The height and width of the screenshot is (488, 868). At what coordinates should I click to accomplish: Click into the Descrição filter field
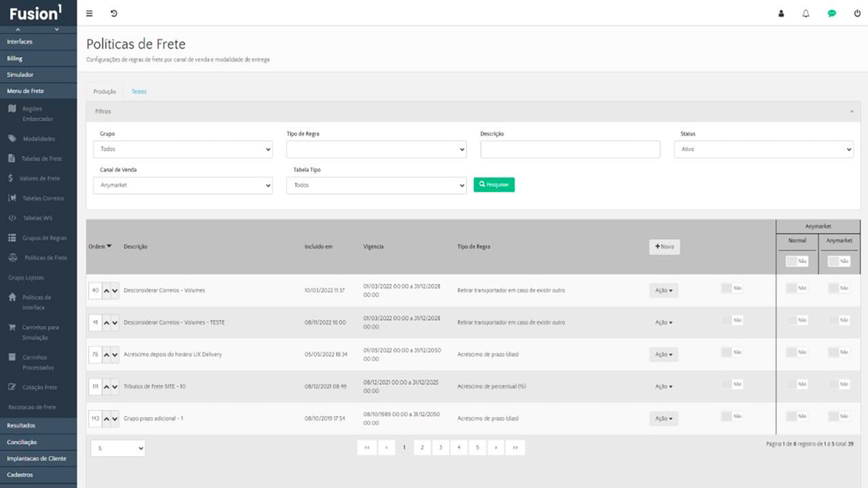[x=570, y=149]
